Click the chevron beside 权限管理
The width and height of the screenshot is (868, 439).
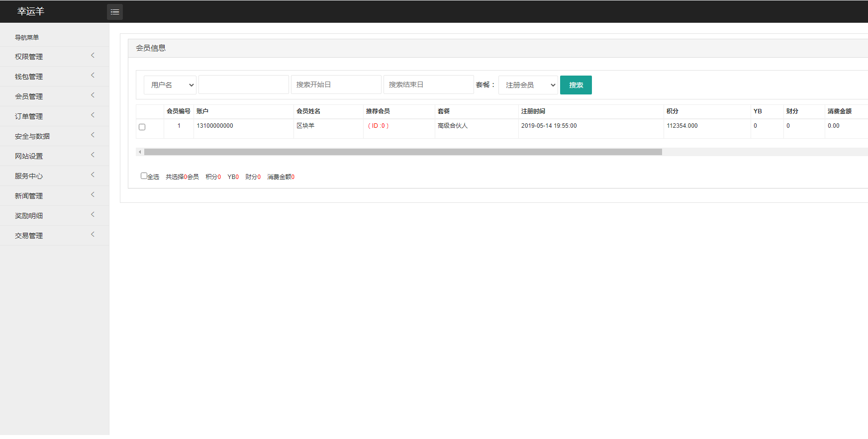(93, 56)
